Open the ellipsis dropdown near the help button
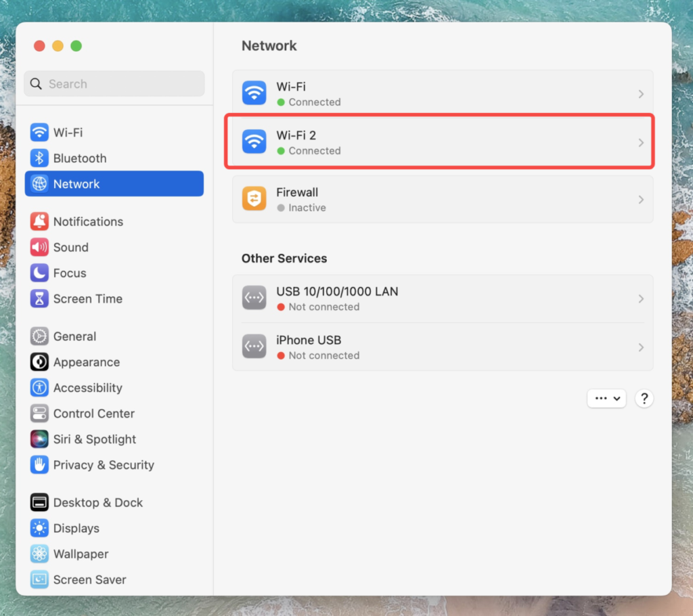 pos(606,398)
